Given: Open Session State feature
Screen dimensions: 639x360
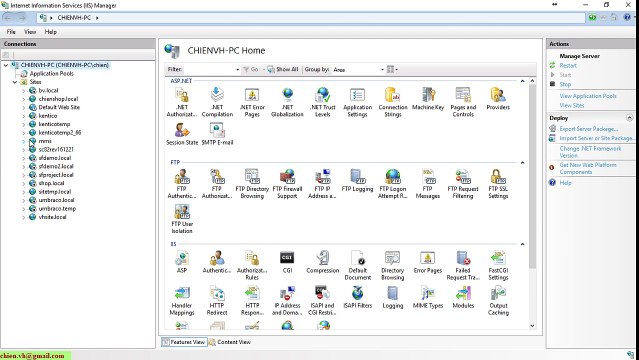Looking at the screenshot, I should [x=182, y=134].
